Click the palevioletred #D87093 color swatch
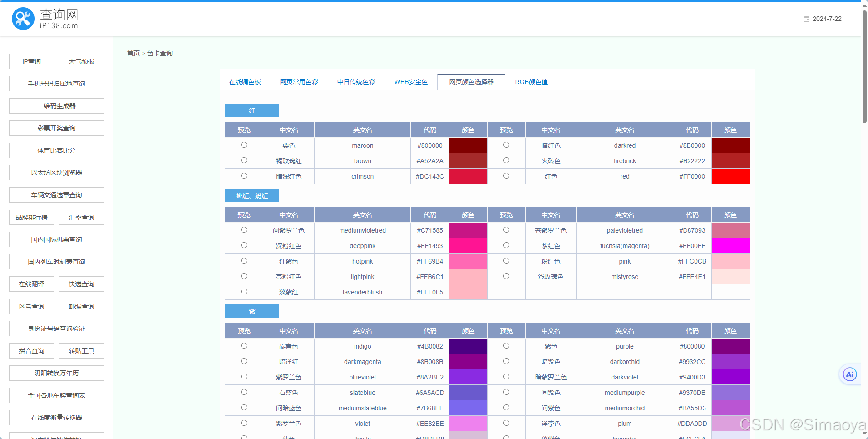 pyautogui.click(x=730, y=230)
